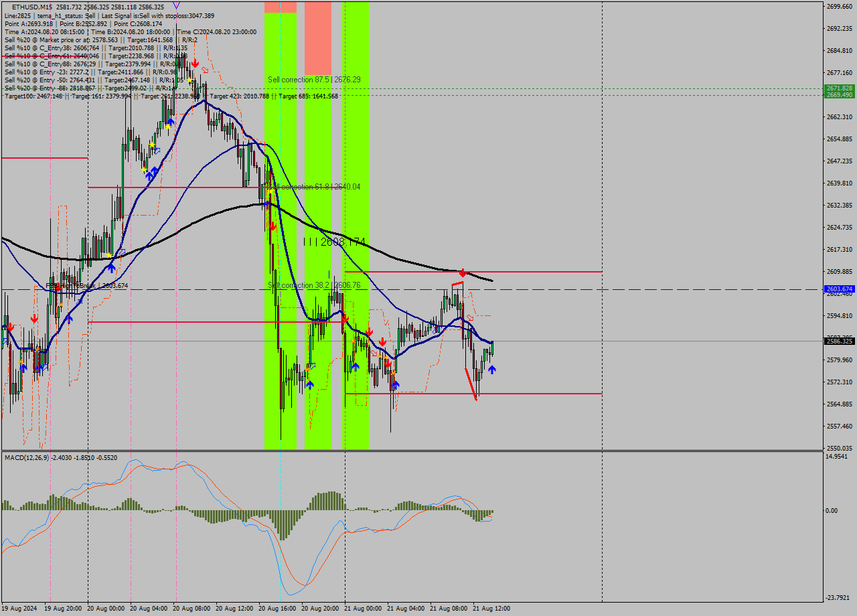Screen dimensions: 857x616
Task: Click the 'Sell %10 @ C_Entry38' line
Action: click(96, 48)
